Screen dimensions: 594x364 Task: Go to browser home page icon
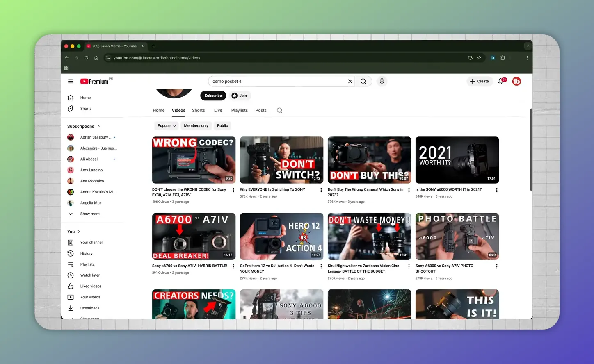(96, 58)
